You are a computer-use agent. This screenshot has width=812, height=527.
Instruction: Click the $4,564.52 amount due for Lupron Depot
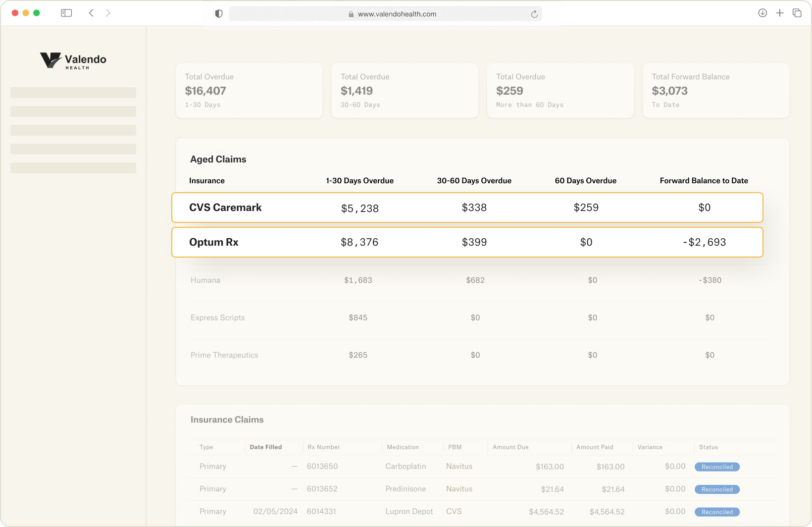547,512
